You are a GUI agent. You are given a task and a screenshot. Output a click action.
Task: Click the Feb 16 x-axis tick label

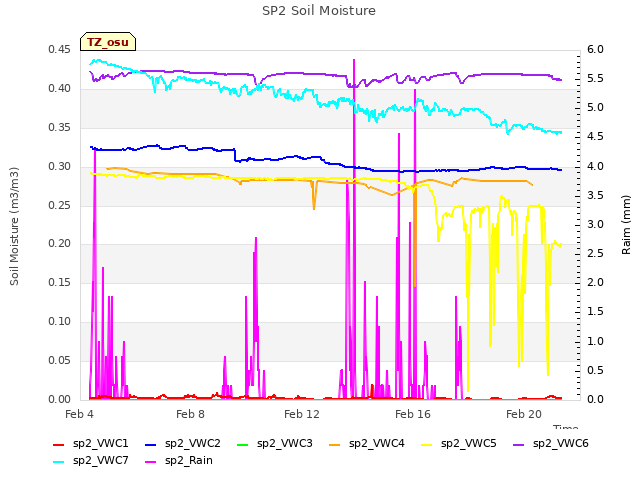click(413, 414)
